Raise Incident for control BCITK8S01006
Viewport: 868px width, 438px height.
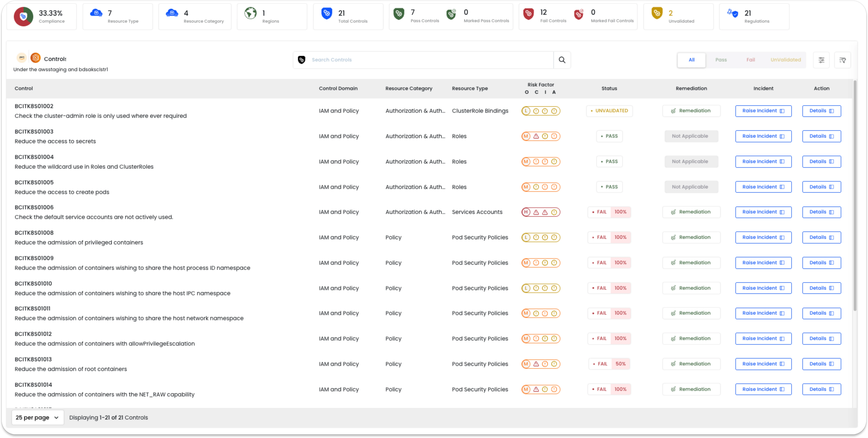[x=763, y=212]
